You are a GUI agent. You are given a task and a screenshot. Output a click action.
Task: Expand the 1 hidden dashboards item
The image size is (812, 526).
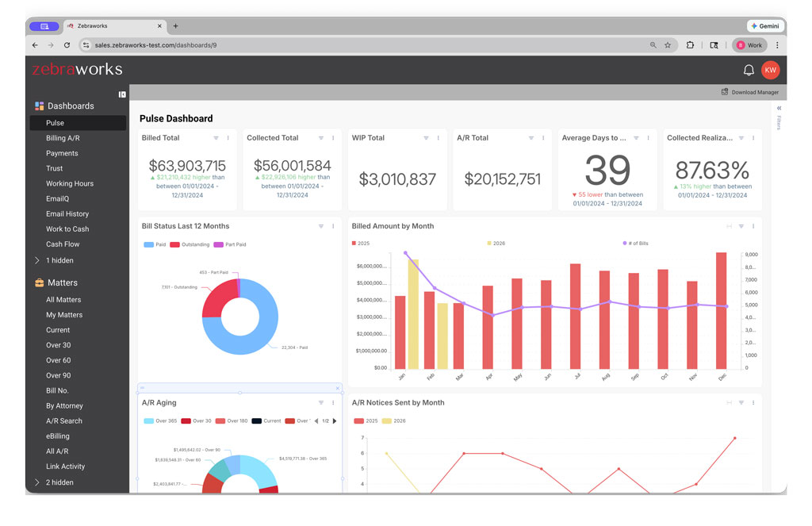pyautogui.click(x=59, y=260)
